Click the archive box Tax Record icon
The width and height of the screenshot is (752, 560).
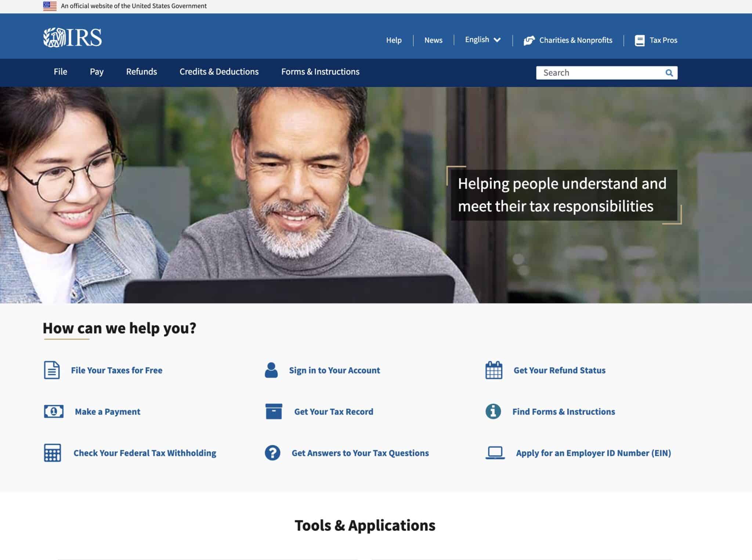point(274,411)
